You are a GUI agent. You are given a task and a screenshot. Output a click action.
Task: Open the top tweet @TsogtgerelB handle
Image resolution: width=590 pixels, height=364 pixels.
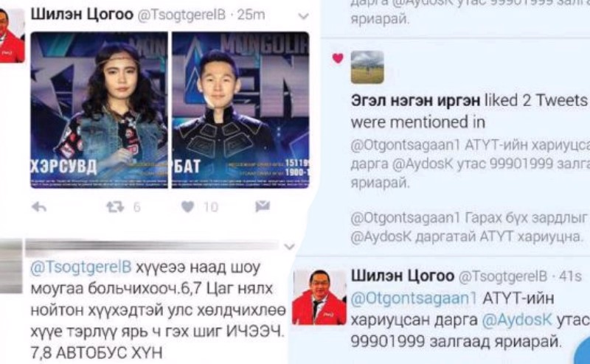click(x=181, y=15)
